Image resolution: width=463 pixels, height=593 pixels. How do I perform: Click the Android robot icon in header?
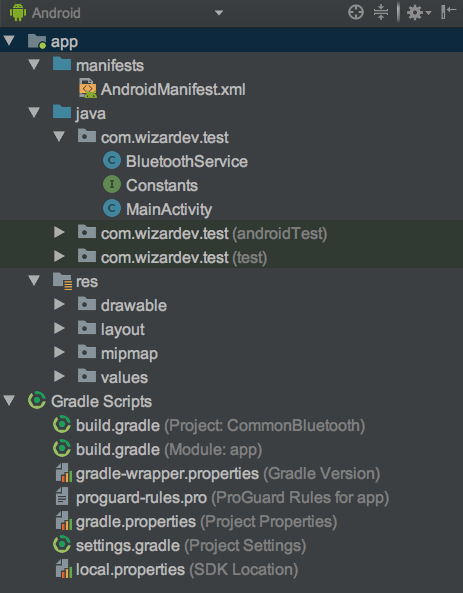point(17,12)
